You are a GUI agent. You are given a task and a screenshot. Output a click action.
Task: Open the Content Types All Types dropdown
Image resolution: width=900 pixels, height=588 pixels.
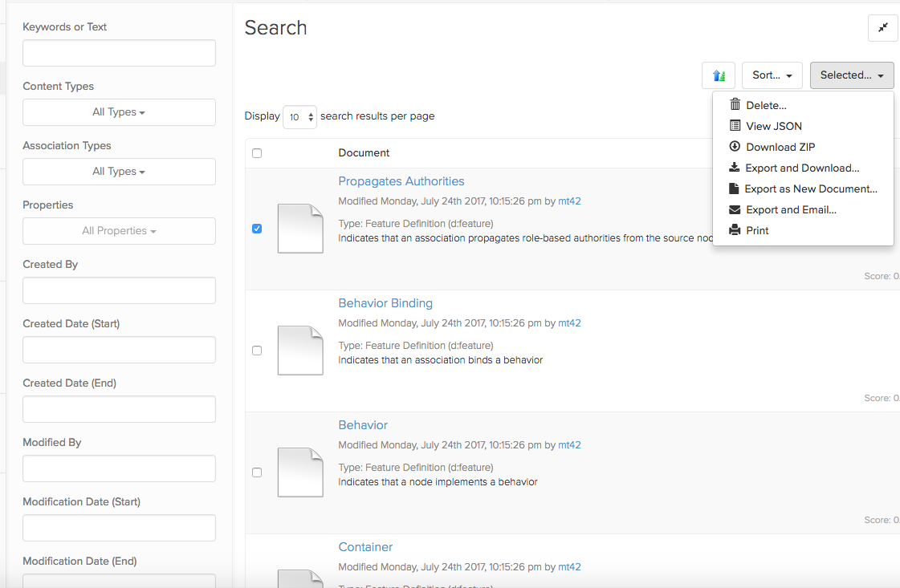pyautogui.click(x=119, y=112)
